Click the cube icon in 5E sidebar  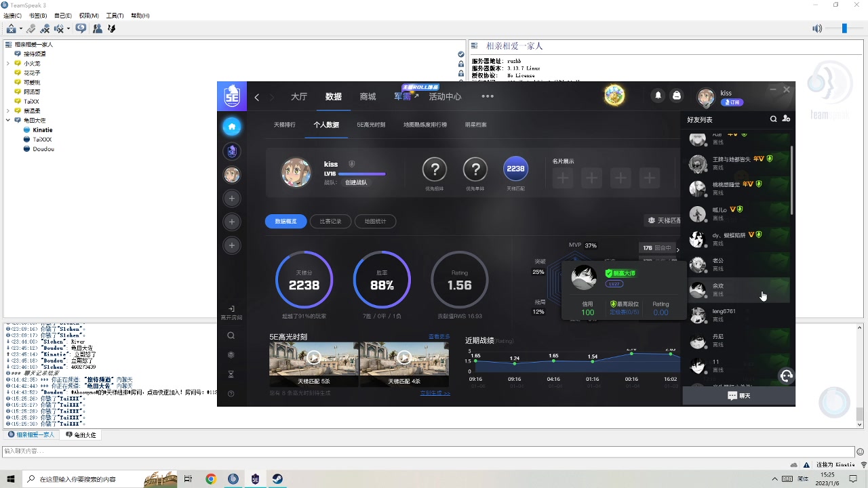(231, 354)
